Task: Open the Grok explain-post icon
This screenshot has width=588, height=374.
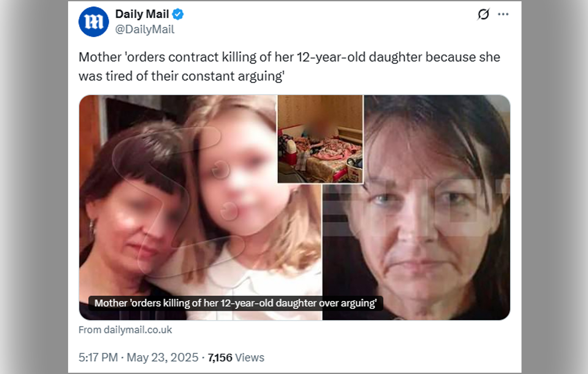Action: [483, 14]
